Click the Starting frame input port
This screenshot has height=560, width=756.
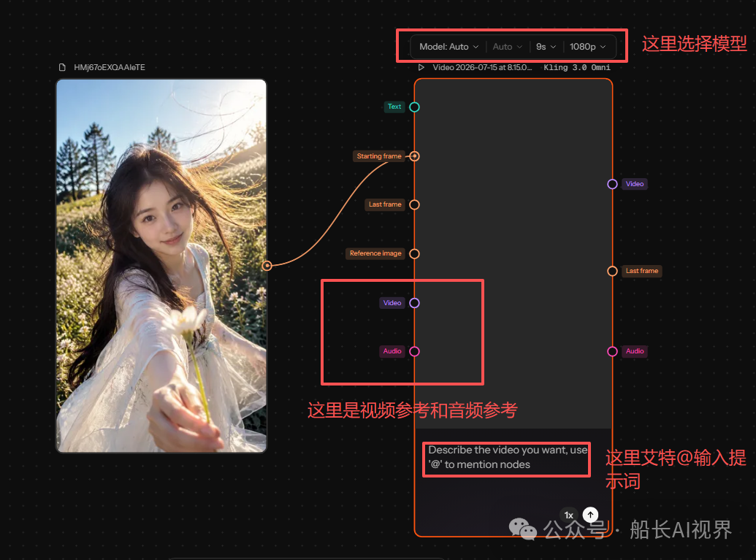[x=414, y=156]
